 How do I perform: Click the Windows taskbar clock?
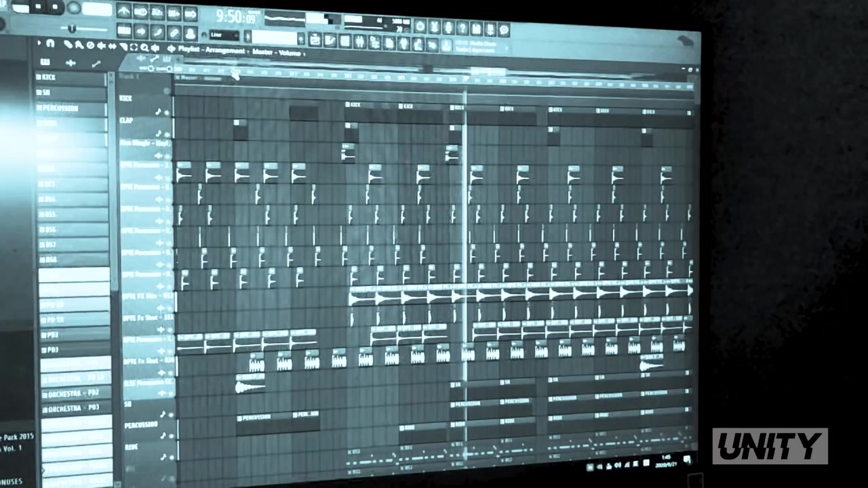pos(667,462)
